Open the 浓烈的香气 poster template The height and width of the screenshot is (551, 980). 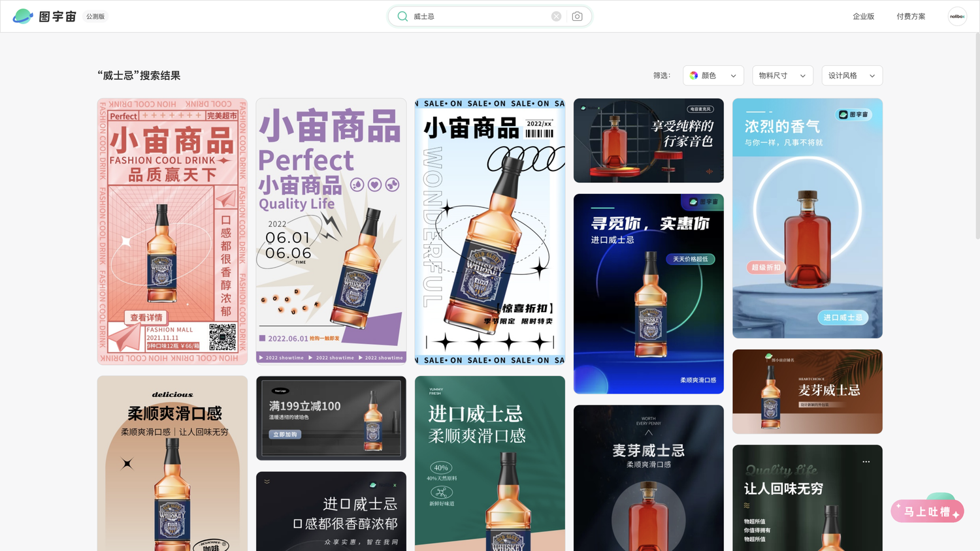coord(808,218)
